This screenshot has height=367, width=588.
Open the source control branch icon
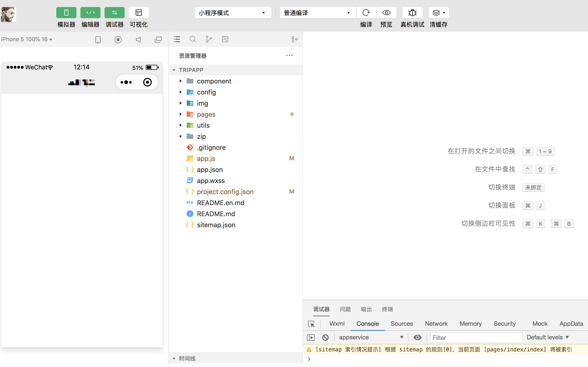point(209,39)
